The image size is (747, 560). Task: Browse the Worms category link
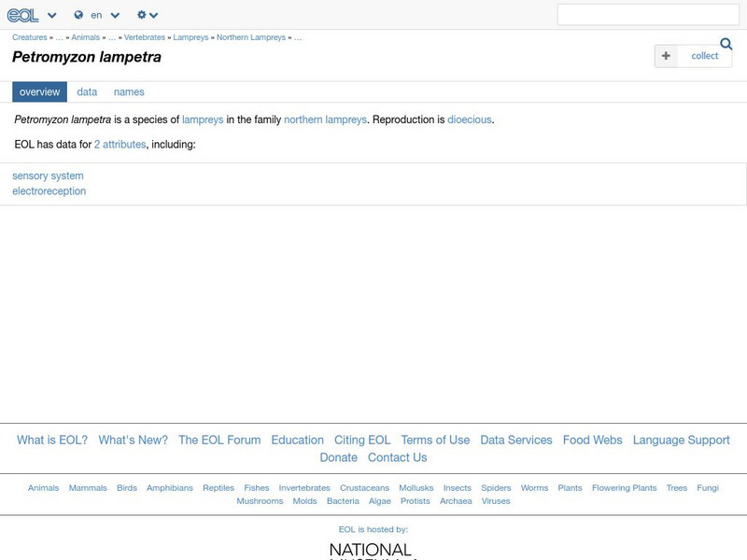[x=534, y=487]
